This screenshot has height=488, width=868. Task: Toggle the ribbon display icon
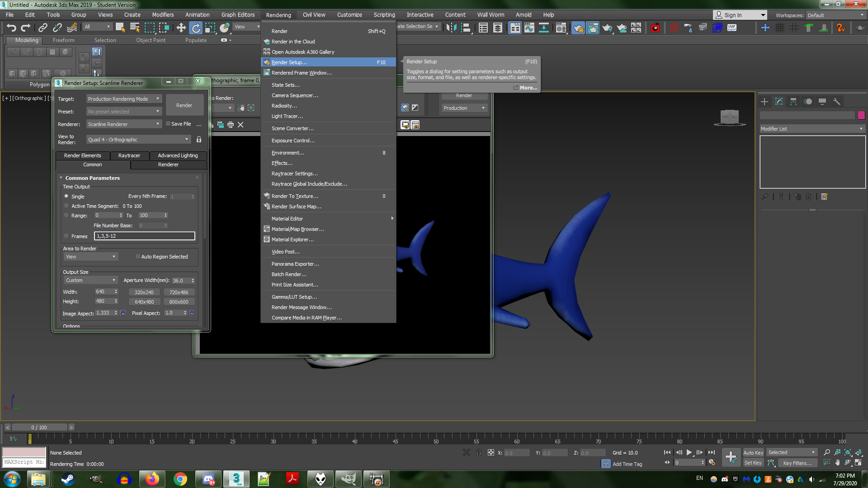tap(515, 28)
